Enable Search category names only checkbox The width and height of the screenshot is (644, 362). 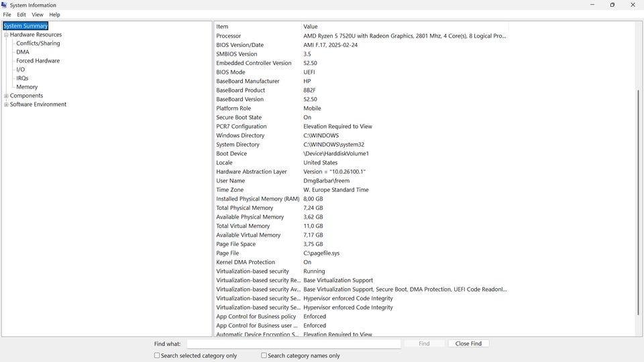point(264,355)
